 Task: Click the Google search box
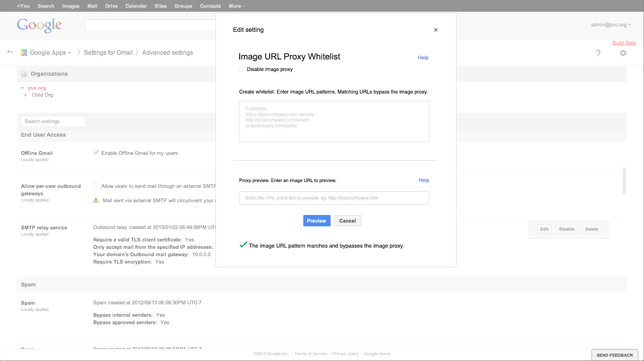point(151,25)
